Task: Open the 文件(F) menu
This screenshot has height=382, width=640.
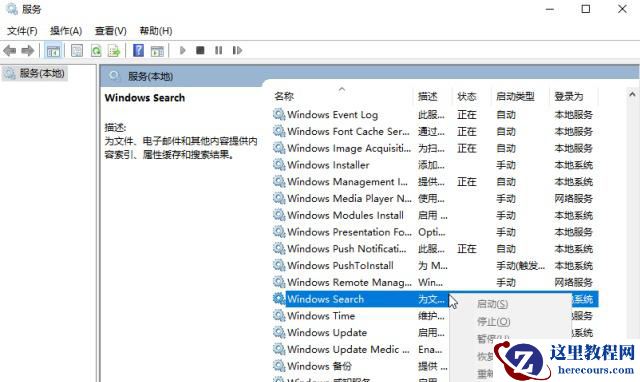Action: click(22, 31)
